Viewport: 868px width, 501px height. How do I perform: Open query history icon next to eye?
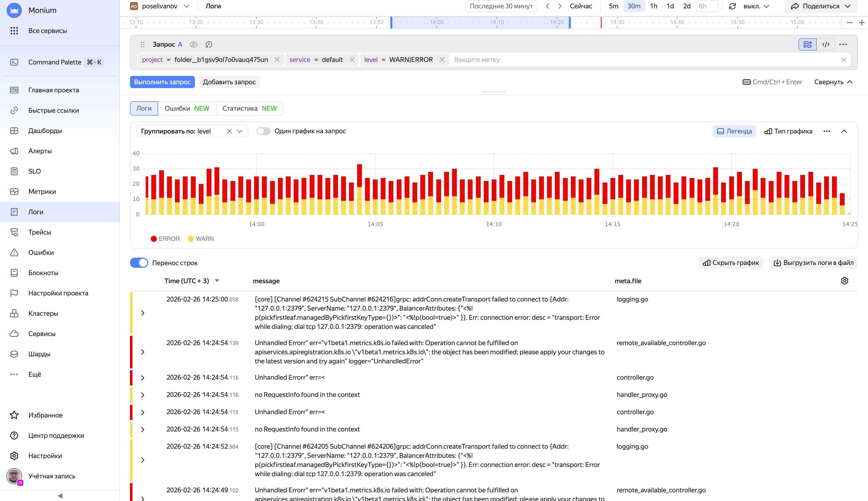click(x=208, y=44)
